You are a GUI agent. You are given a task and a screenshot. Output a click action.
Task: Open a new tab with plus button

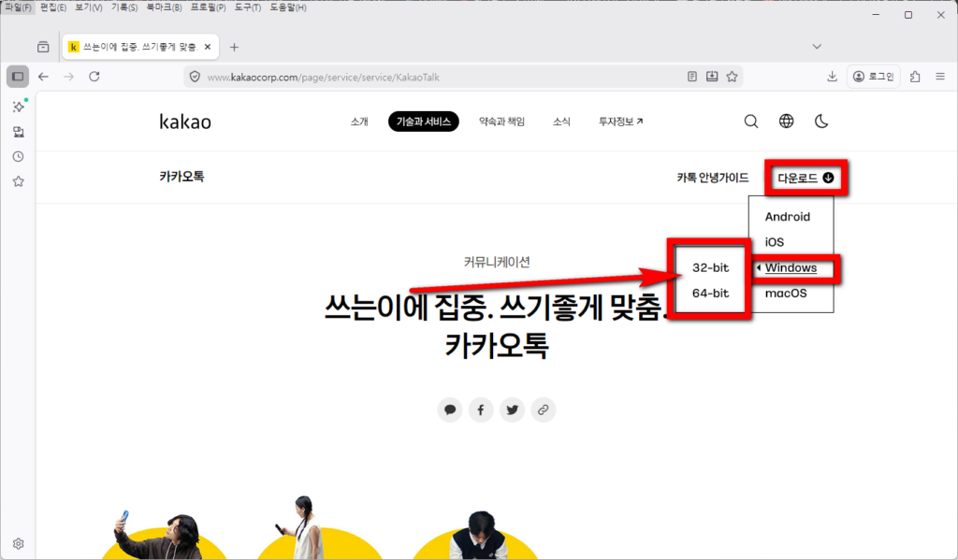234,47
